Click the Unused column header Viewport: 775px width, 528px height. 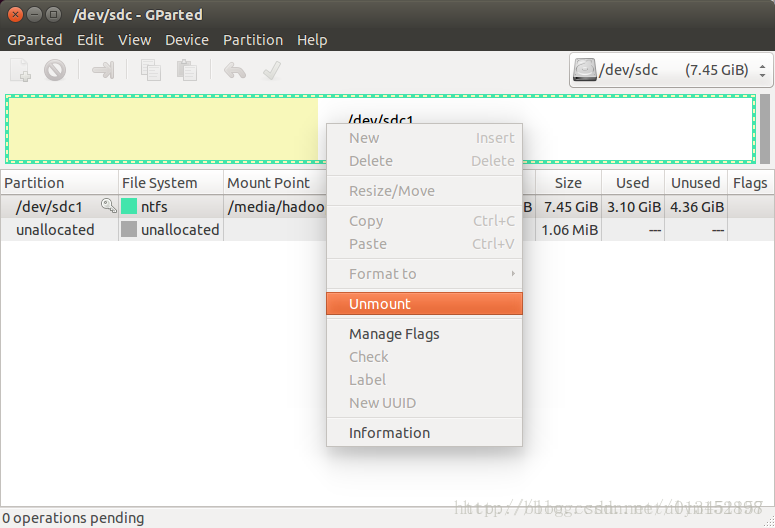tap(695, 183)
